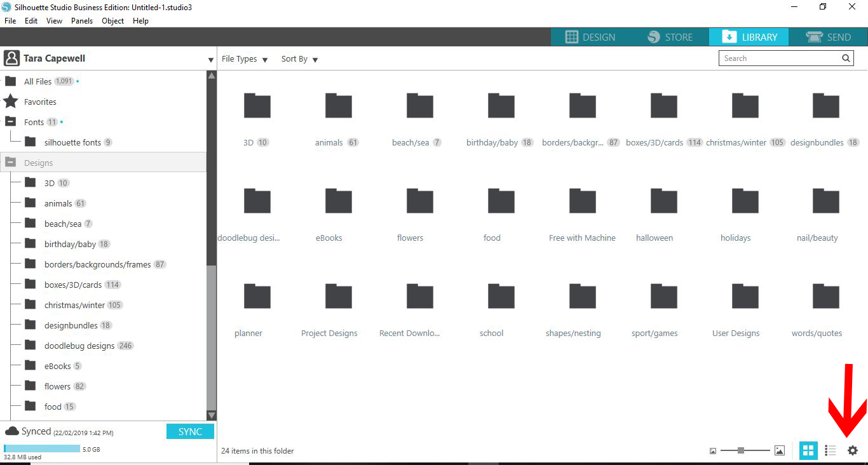Switch to the LIBRARY tab
This screenshot has height=465, width=868.
[x=749, y=37]
